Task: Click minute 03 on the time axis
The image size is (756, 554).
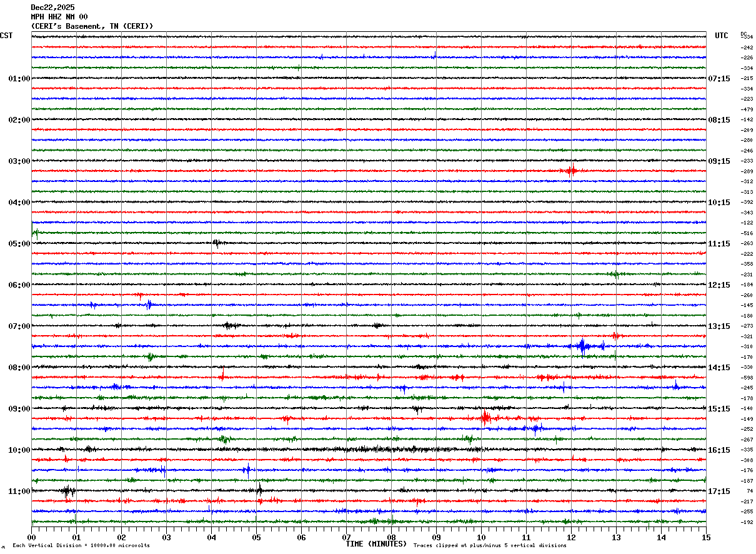Action: coord(166,537)
